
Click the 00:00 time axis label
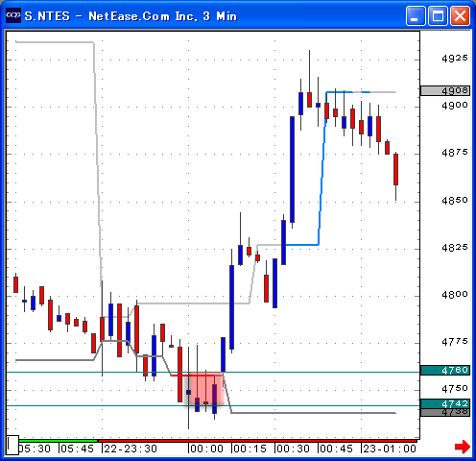[206, 449]
